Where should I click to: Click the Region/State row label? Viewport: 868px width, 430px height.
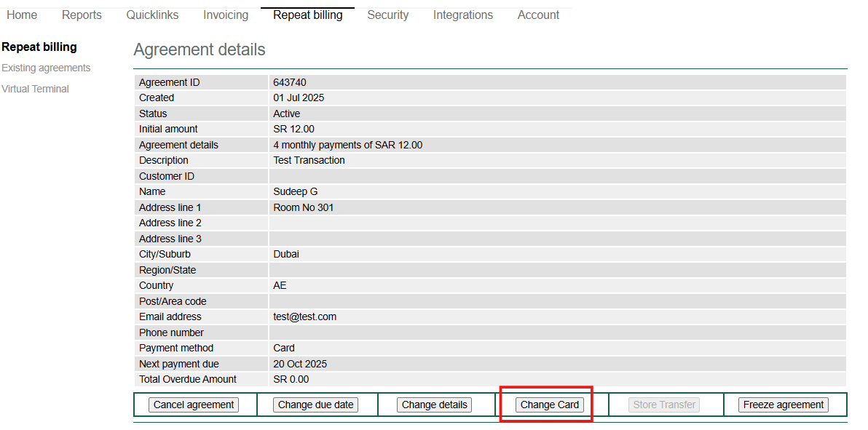(167, 270)
